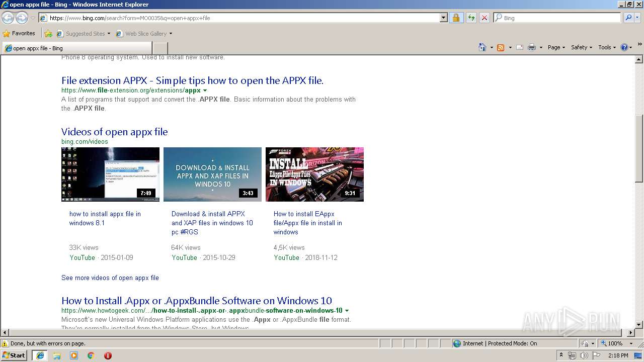The height and width of the screenshot is (362, 644).
Task: Click the status bar warning error icon
Action: [x=5, y=343]
